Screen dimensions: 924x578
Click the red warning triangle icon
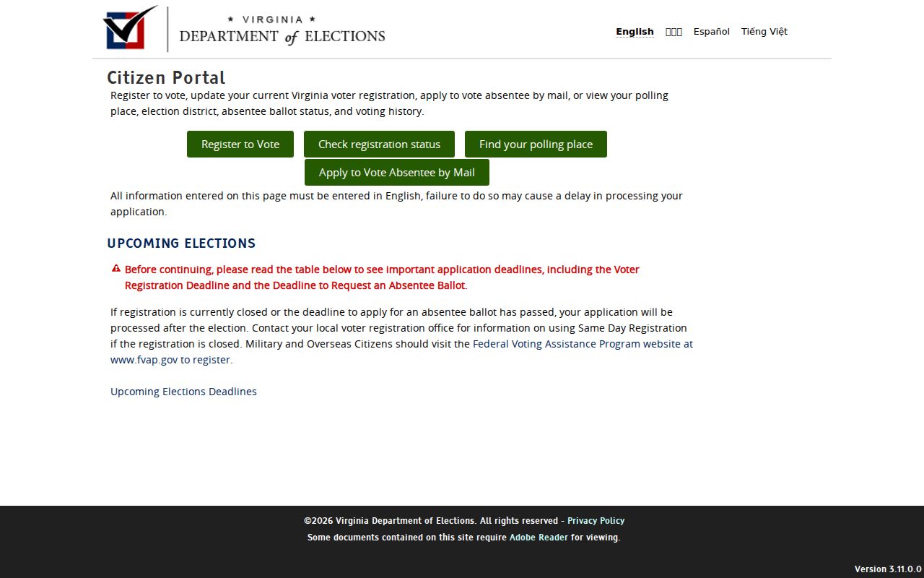tap(116, 269)
